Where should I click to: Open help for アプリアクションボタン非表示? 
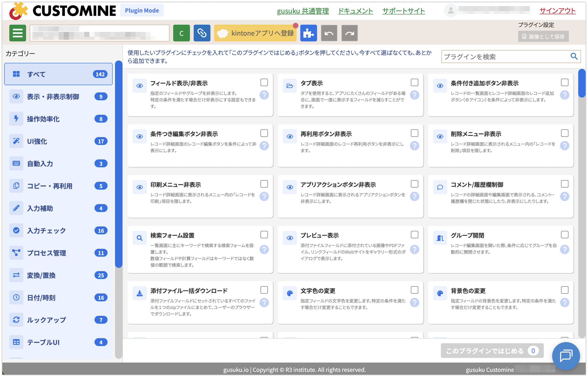click(x=414, y=196)
